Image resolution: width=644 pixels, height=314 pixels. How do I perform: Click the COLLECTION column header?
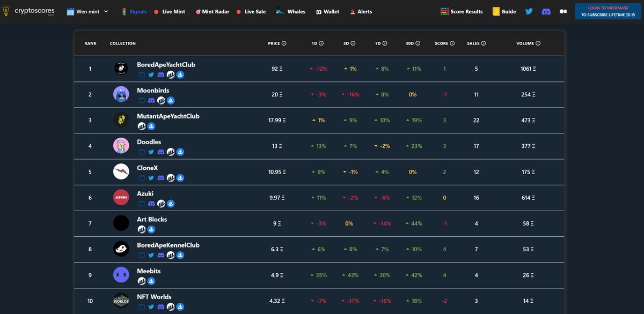(x=123, y=43)
